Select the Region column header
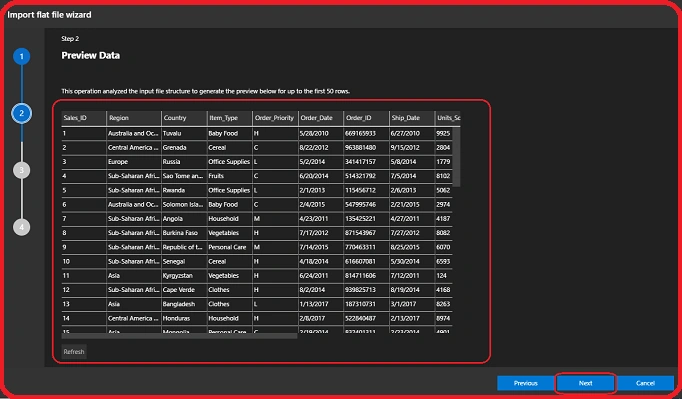The image size is (682, 399). pos(134,118)
